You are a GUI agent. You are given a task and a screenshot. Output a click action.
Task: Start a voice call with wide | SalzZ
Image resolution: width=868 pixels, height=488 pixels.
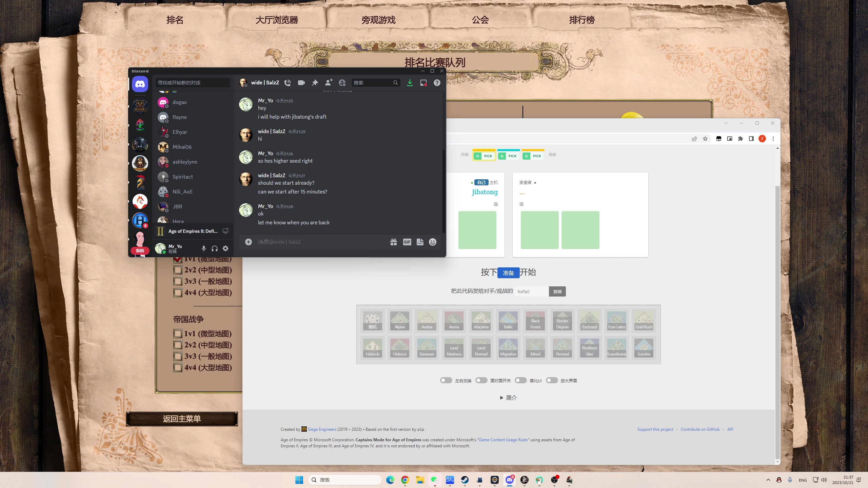[x=288, y=83]
